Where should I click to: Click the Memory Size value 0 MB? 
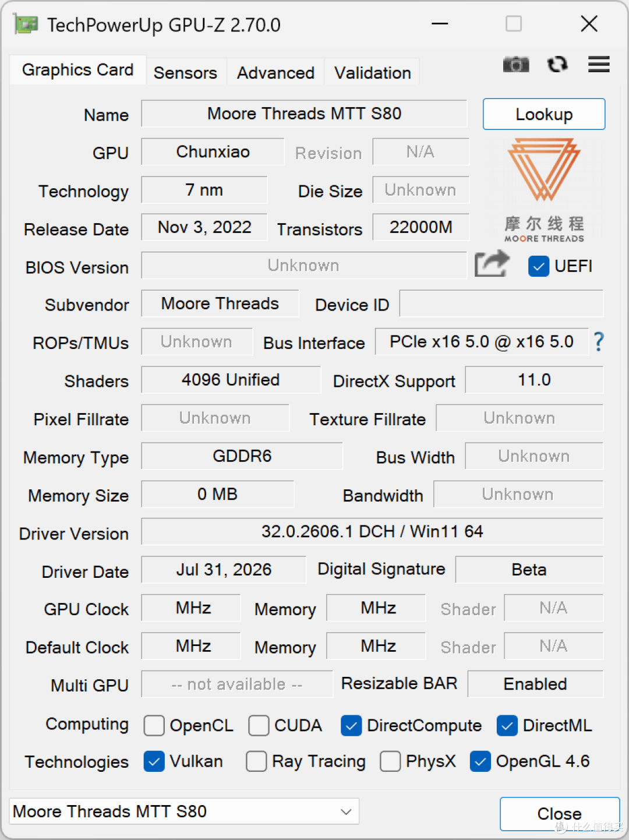coord(217,494)
